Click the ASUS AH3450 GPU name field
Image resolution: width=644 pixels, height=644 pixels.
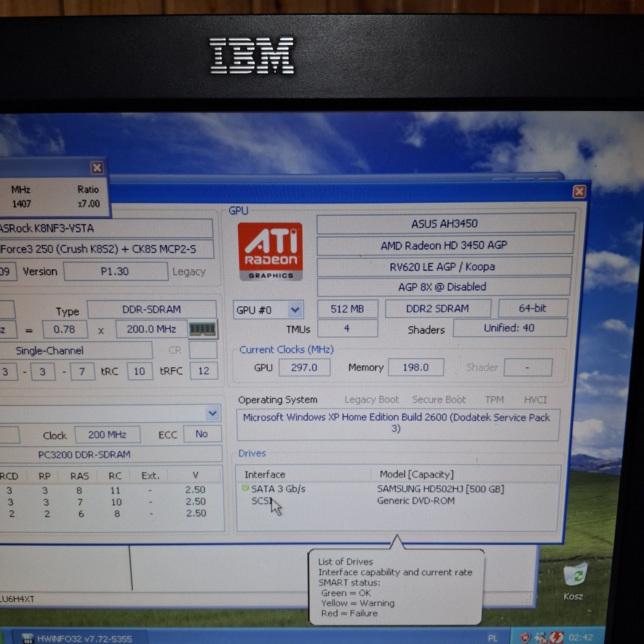pyautogui.click(x=445, y=223)
